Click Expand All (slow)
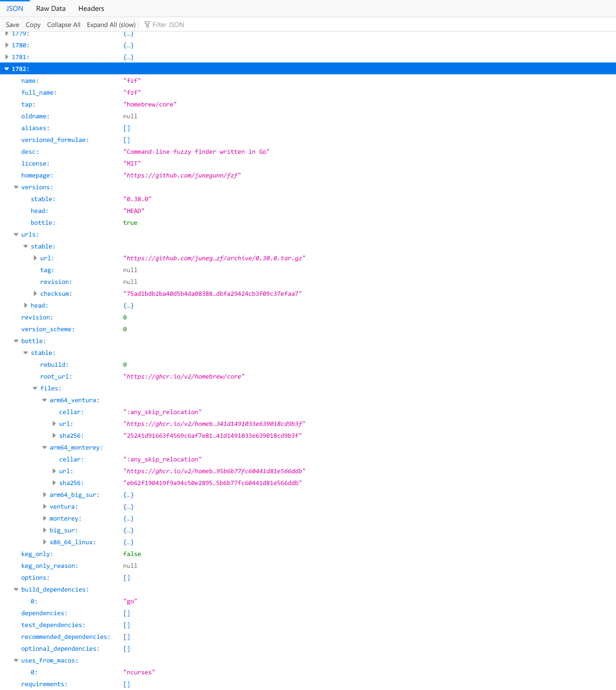 [x=111, y=25]
